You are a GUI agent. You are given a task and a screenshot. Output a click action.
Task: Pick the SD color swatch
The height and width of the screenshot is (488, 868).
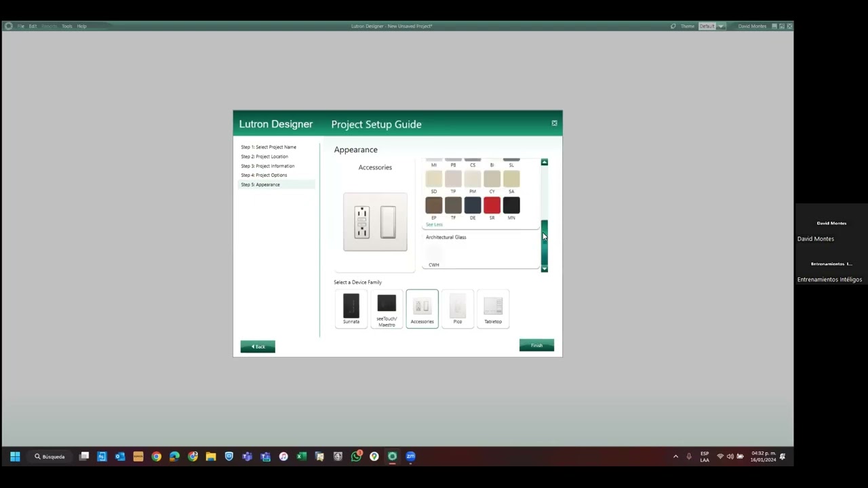pyautogui.click(x=434, y=179)
